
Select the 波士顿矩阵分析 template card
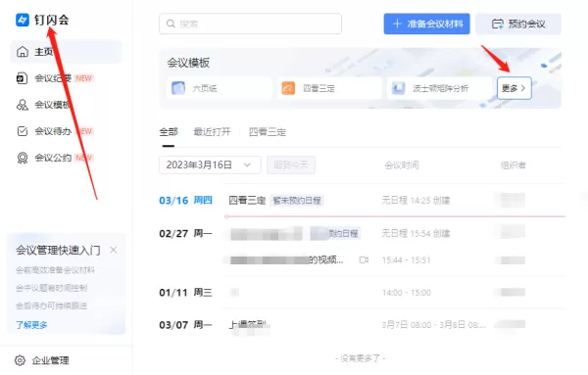pyautogui.click(x=439, y=88)
